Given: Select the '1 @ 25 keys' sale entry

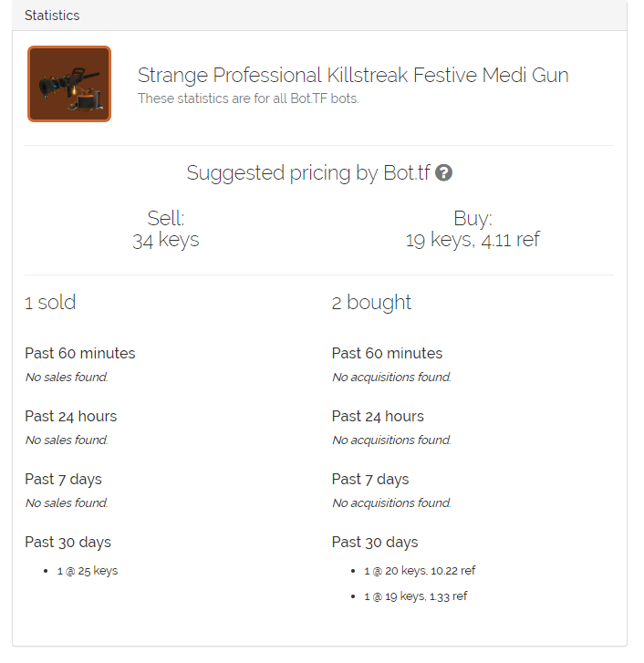Looking at the screenshot, I should 80,571.
